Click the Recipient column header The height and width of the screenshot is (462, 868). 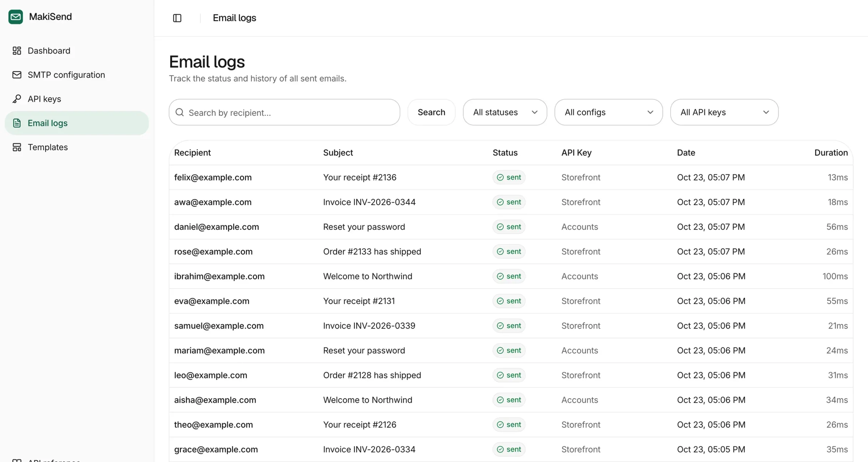coord(192,153)
